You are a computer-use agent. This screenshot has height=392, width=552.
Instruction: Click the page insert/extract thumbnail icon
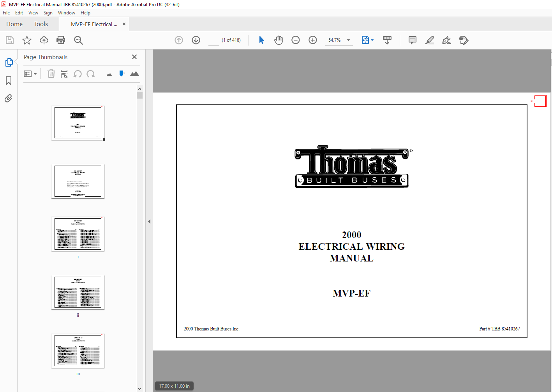(64, 74)
